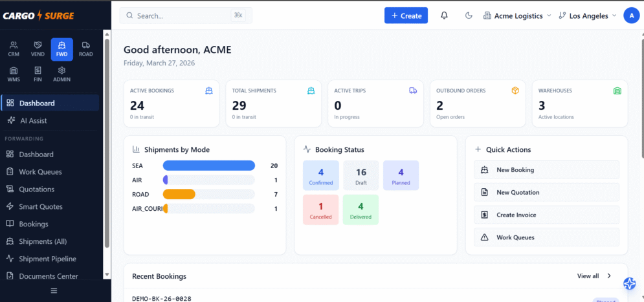Open the Forwarding Dashboard menu item
The image size is (644, 302).
pos(50,155)
